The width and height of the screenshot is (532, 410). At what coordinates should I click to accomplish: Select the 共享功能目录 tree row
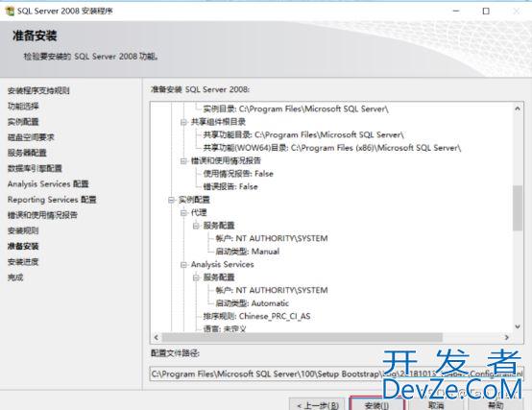[x=303, y=135]
